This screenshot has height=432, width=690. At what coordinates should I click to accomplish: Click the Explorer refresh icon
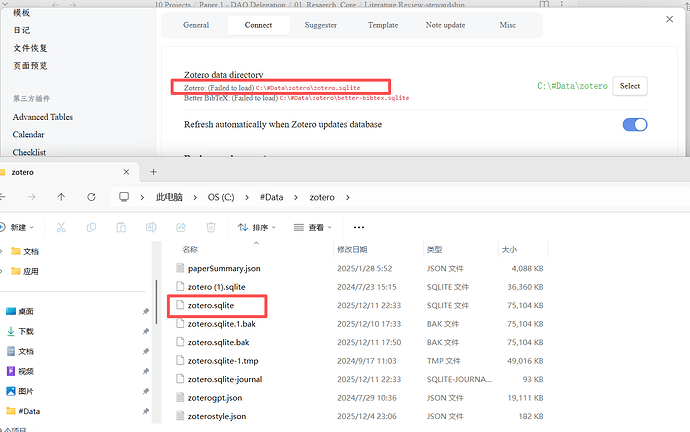pyautogui.click(x=92, y=197)
